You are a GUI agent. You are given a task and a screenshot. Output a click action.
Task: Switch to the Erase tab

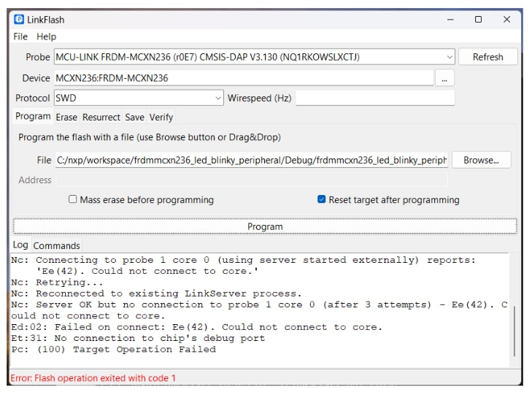66,118
